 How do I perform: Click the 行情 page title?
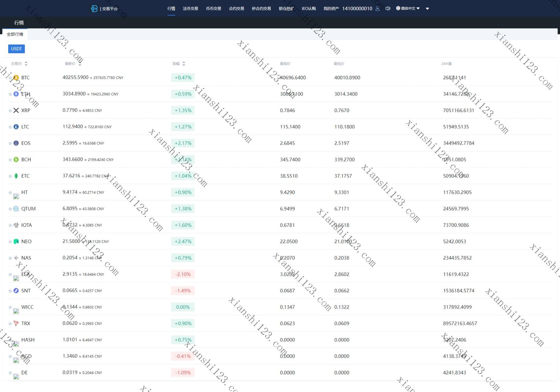pyautogui.click(x=19, y=23)
